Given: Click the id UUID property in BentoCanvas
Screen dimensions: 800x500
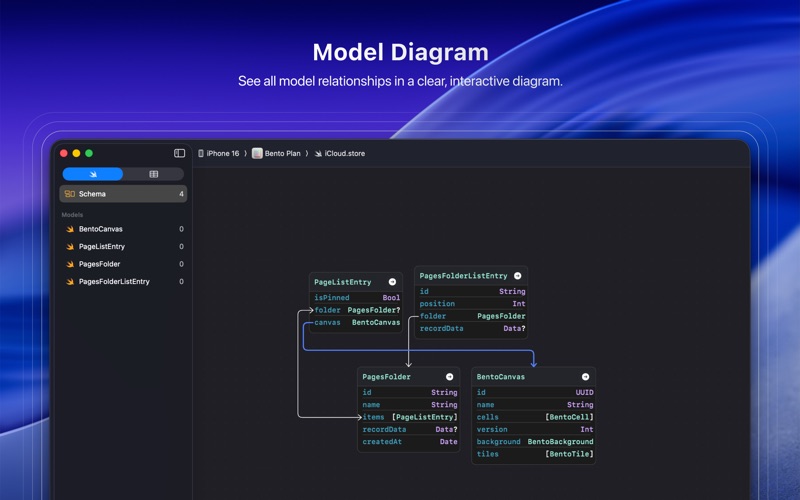Looking at the screenshot, I should point(534,392).
